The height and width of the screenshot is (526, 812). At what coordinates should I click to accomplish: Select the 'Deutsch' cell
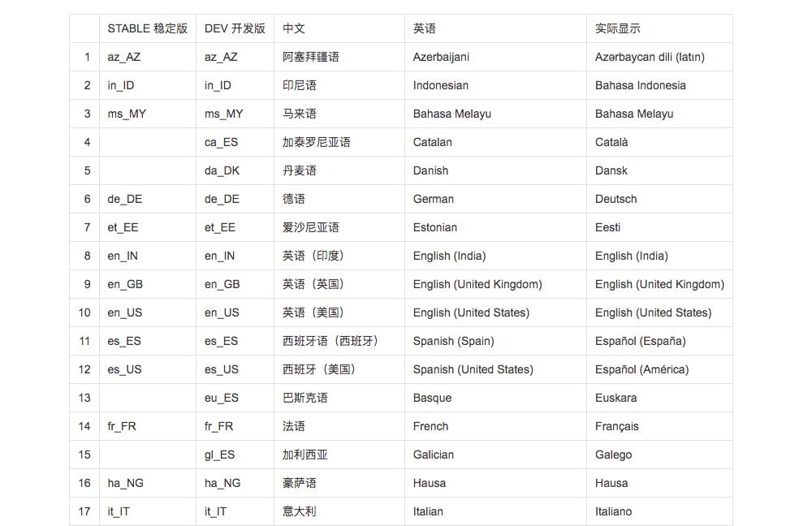tap(659, 200)
